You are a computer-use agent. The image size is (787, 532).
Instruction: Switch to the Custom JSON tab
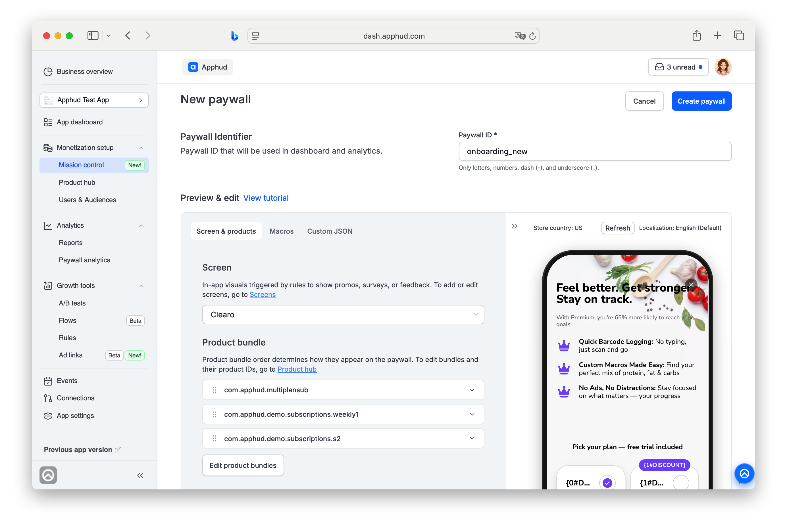pos(330,231)
